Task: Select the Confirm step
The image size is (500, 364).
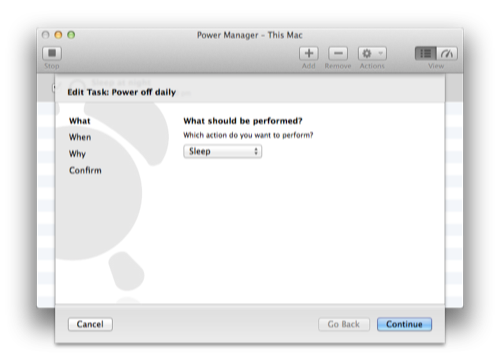Action: coord(85,170)
